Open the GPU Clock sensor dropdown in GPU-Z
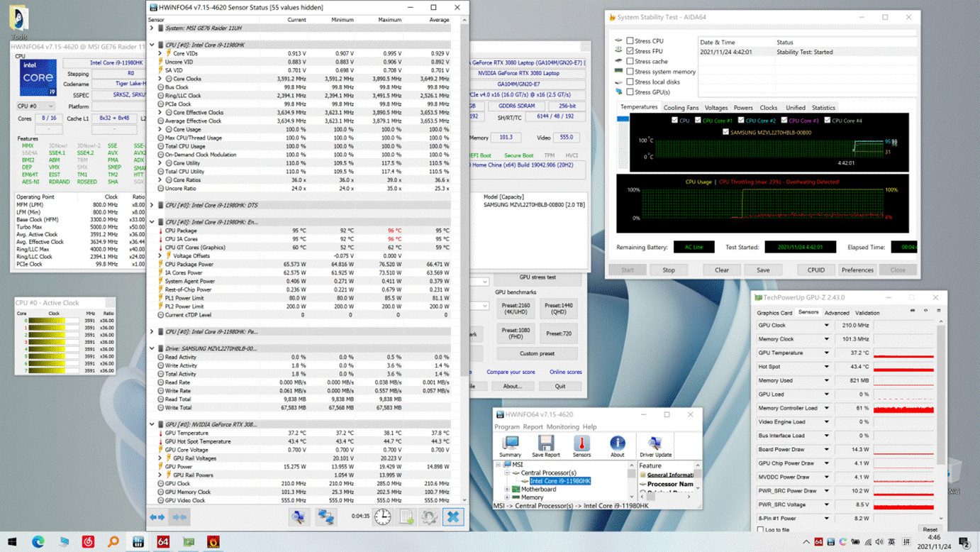The width and height of the screenshot is (980, 552). pos(826,326)
